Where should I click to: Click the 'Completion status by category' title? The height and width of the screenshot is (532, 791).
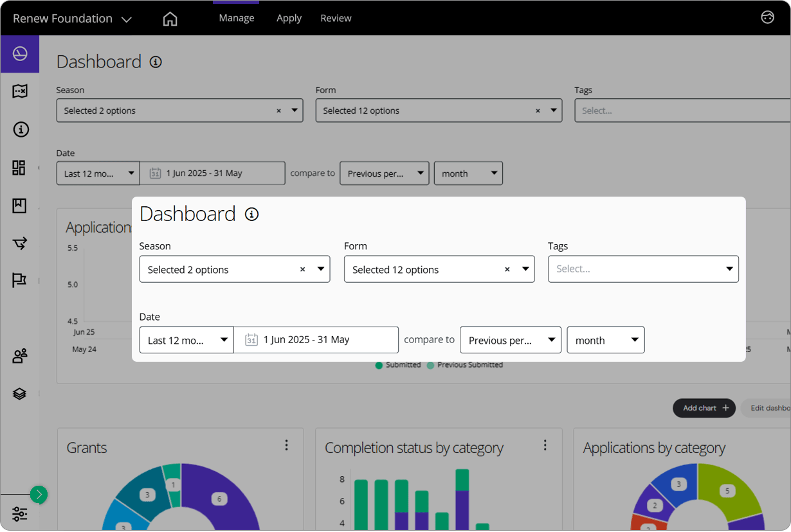(414, 448)
